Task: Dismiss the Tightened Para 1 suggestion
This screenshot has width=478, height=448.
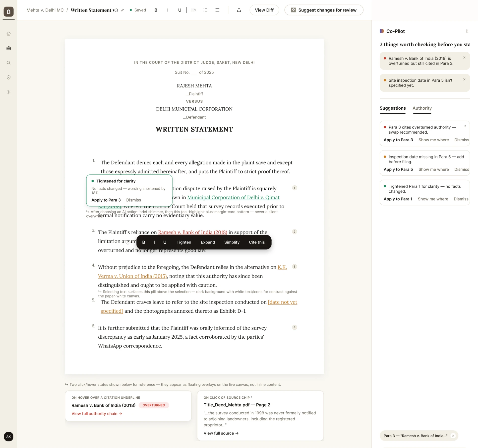Action: 461,199
